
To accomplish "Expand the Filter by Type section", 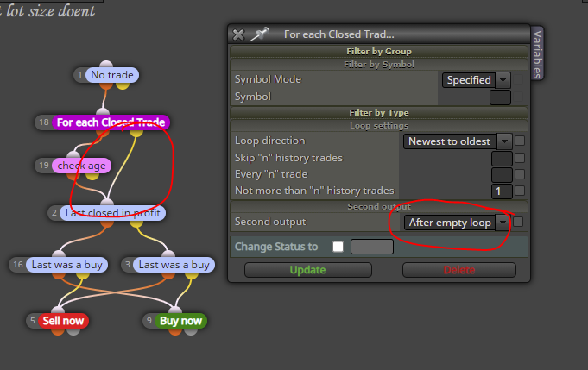I will pyautogui.click(x=379, y=113).
